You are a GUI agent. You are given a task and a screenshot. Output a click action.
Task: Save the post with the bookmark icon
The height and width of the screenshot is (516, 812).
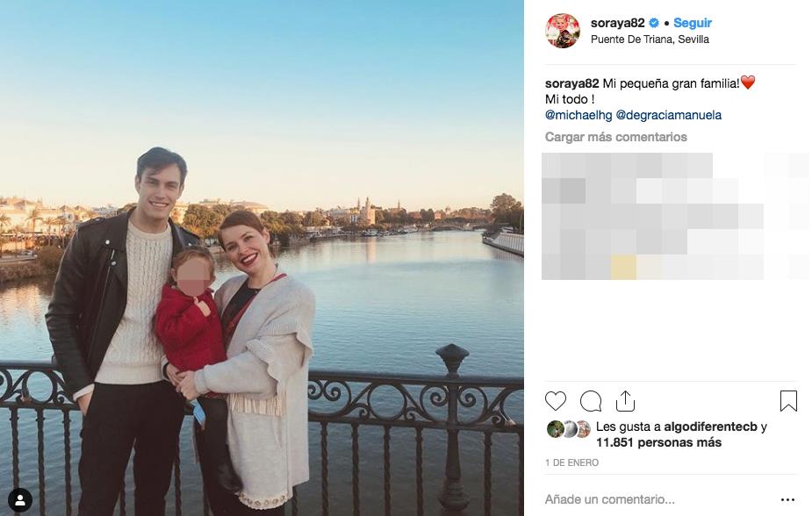point(788,401)
